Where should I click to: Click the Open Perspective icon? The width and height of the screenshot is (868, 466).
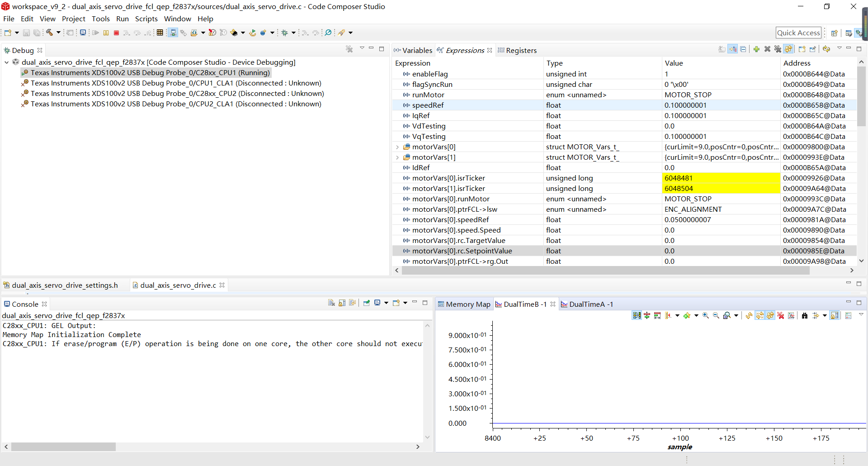pyautogui.click(x=834, y=33)
